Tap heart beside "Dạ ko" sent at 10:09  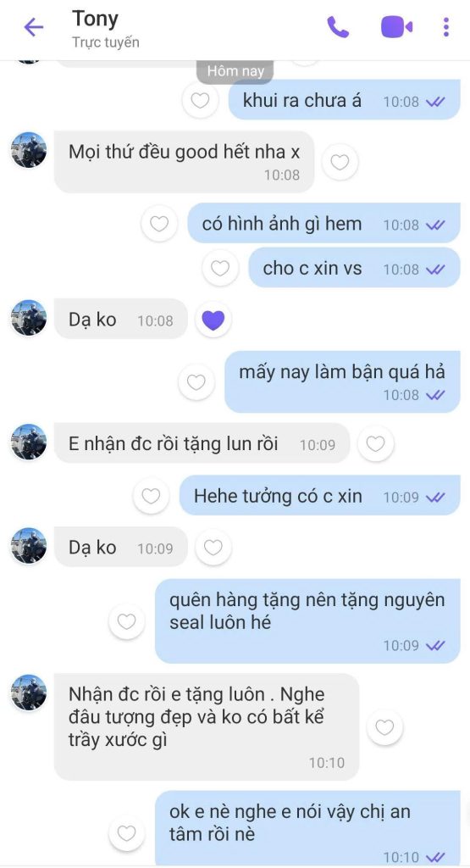(213, 548)
